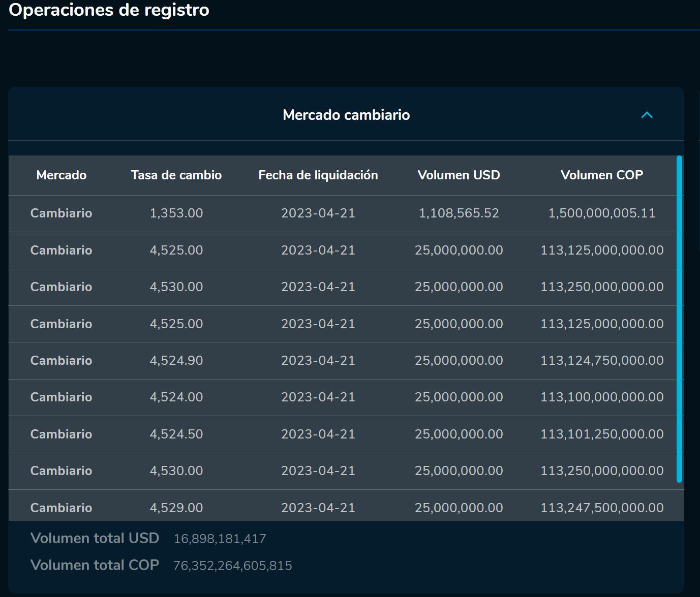Click the Volumen total USD value 16,898,181,417
700x597 pixels.
220,539
